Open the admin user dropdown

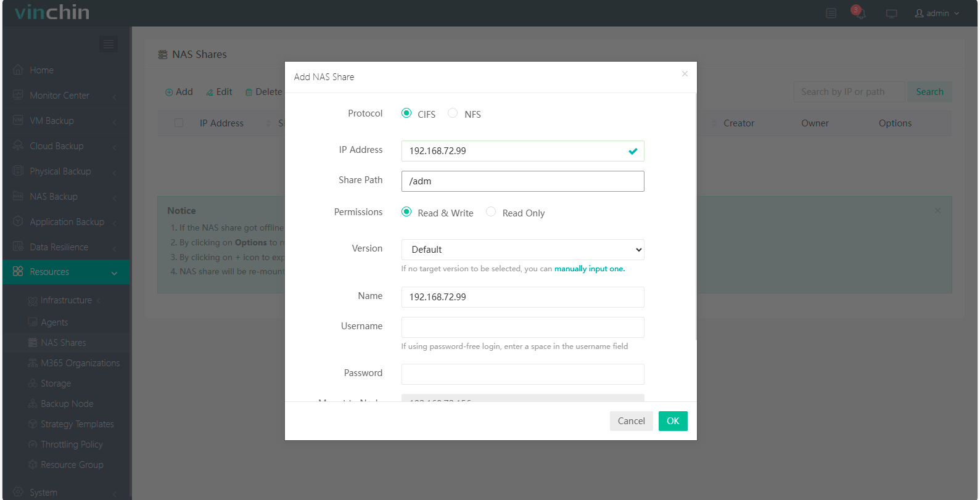coord(937,13)
